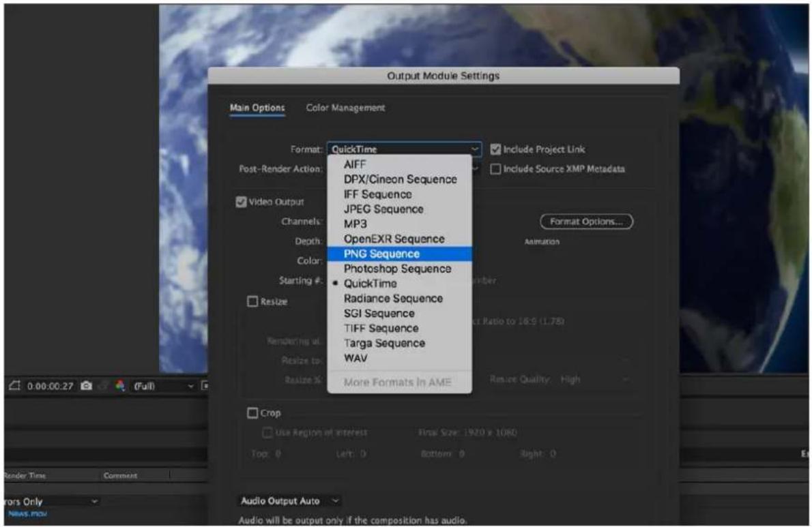This screenshot has width=812, height=527.
Task: Select Radiance Sequence format
Action: point(399,299)
